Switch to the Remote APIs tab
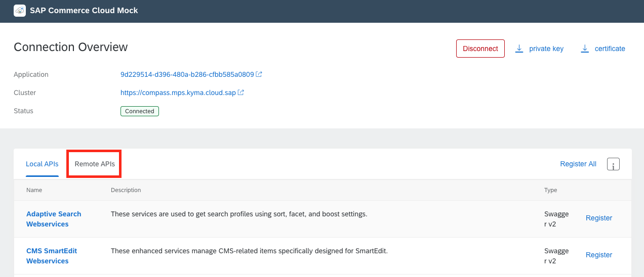The height and width of the screenshot is (277, 644). (95, 164)
